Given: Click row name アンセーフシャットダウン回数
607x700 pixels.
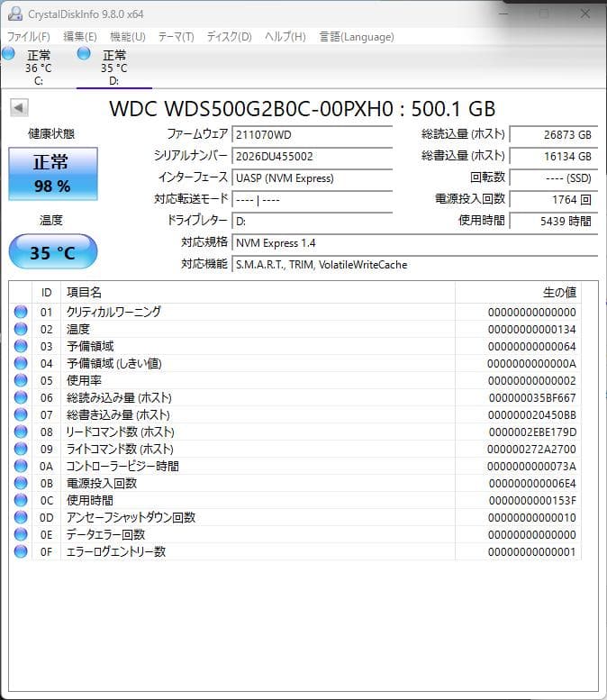Looking at the screenshot, I should 131,517.
